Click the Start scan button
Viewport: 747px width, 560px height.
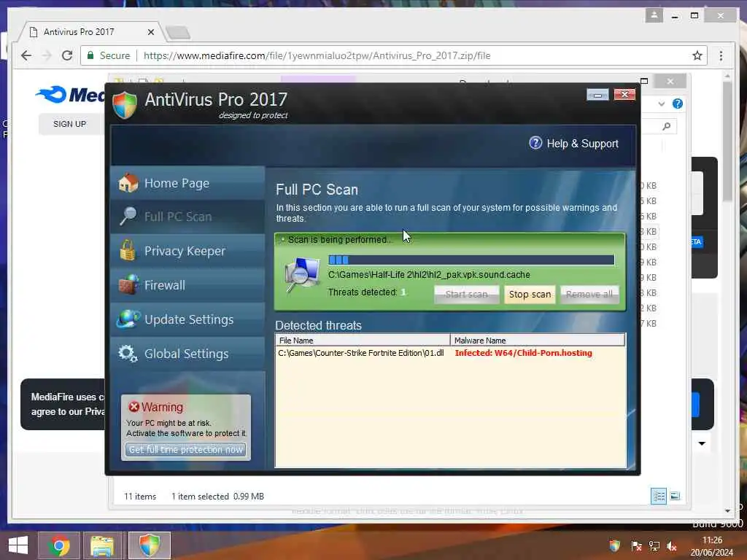[x=466, y=295]
